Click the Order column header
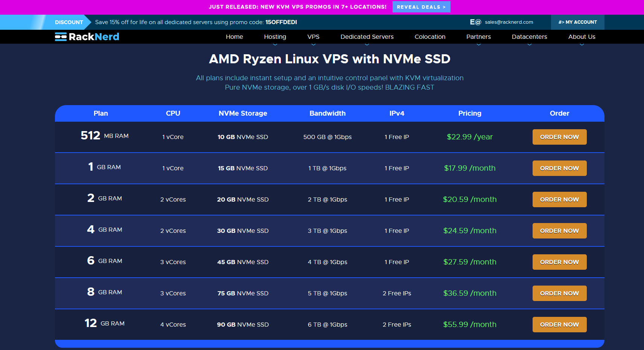644x350 pixels. pos(560,113)
